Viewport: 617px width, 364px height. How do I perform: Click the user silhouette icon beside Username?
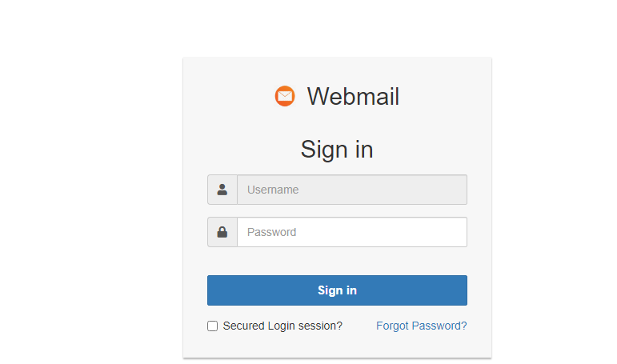click(222, 190)
